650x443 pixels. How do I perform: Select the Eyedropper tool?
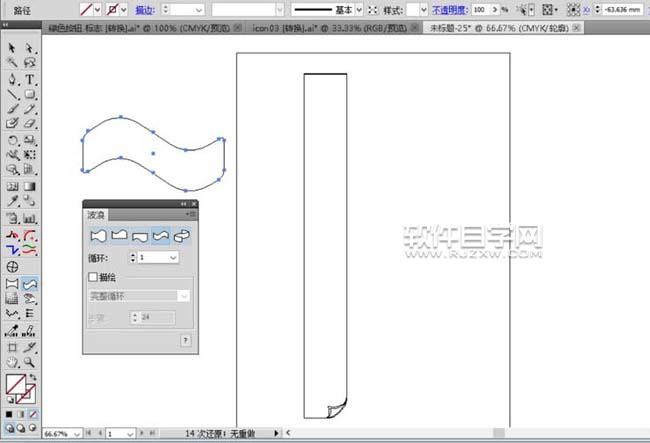(x=12, y=201)
